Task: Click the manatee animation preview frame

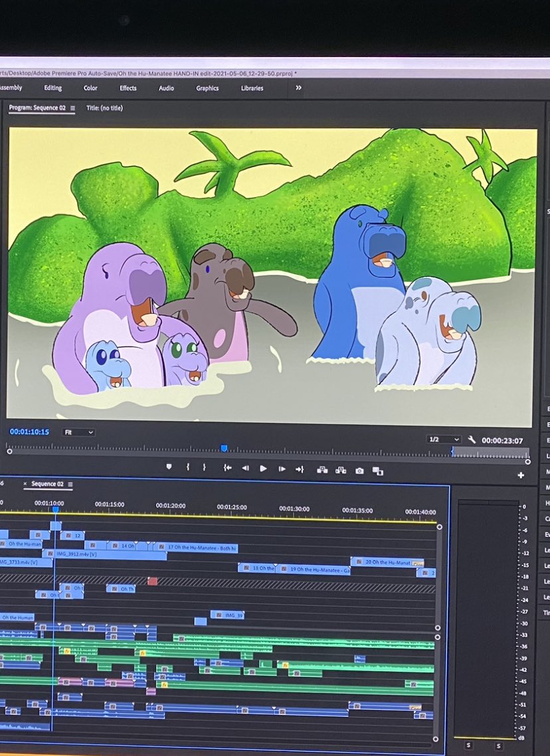Action: click(x=272, y=277)
